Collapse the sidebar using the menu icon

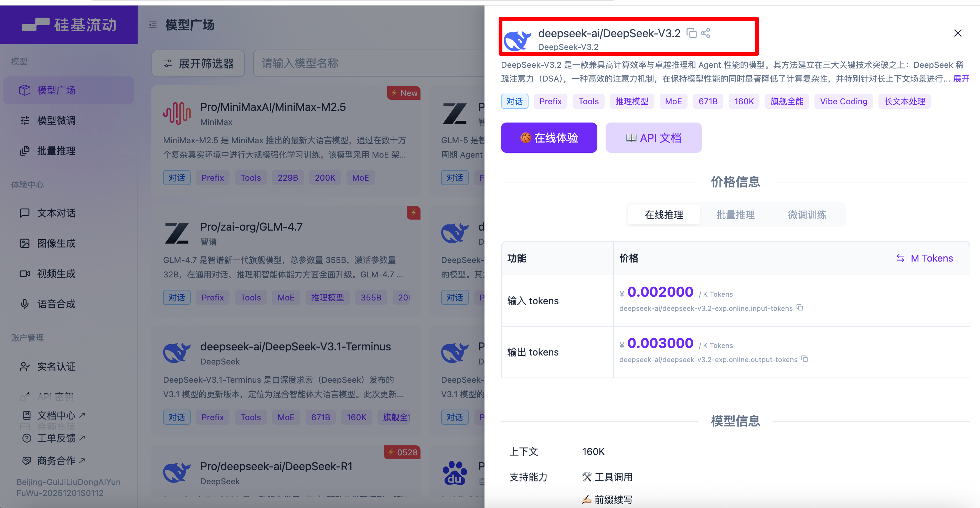coord(152,25)
